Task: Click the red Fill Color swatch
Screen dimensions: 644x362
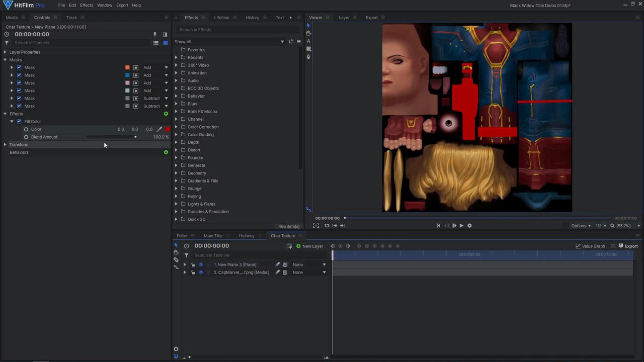Action: coord(168,129)
